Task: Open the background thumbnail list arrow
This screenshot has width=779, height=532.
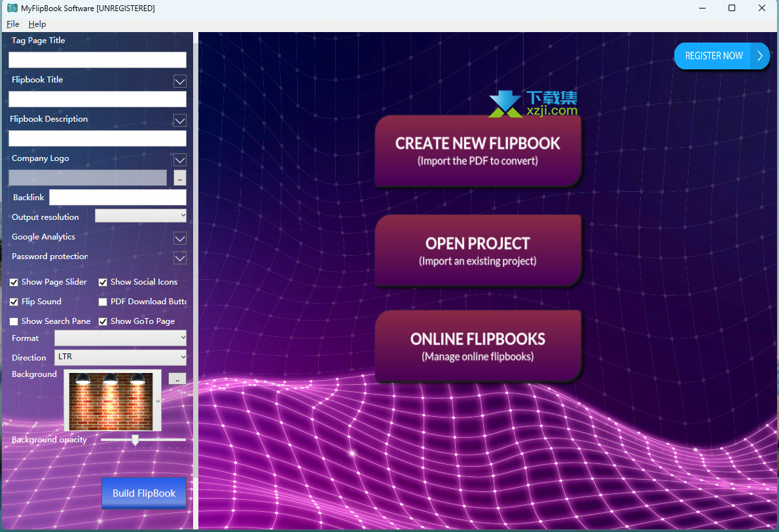Action: click(x=158, y=401)
